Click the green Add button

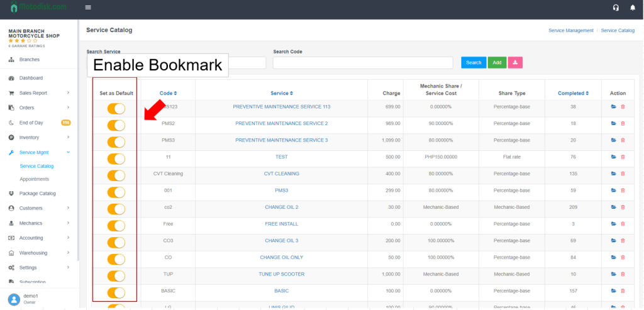(497, 62)
